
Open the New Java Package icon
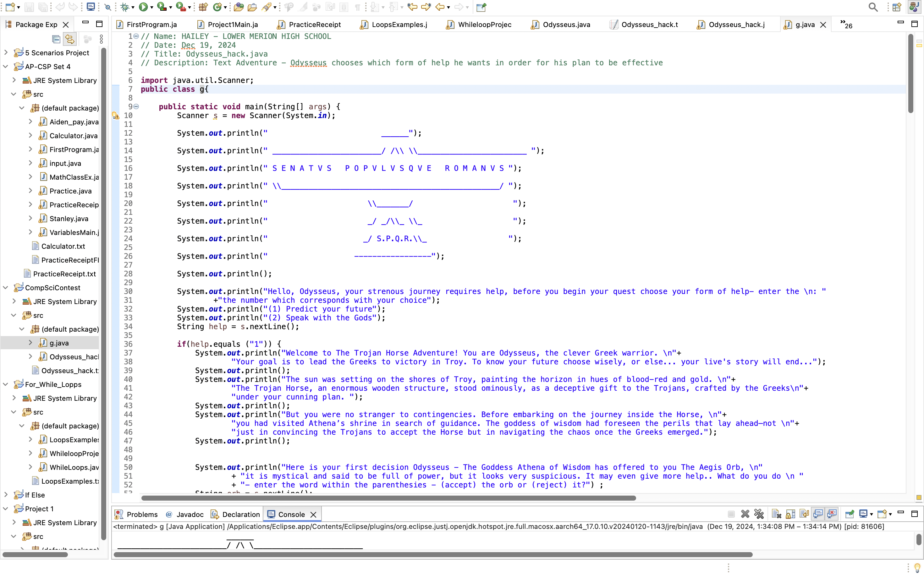click(203, 7)
